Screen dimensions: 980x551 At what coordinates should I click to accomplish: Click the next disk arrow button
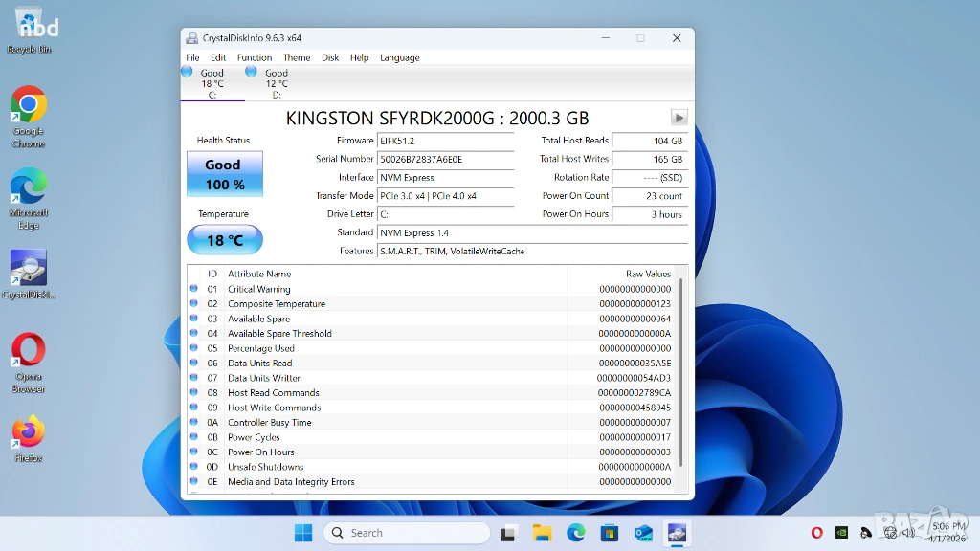679,118
